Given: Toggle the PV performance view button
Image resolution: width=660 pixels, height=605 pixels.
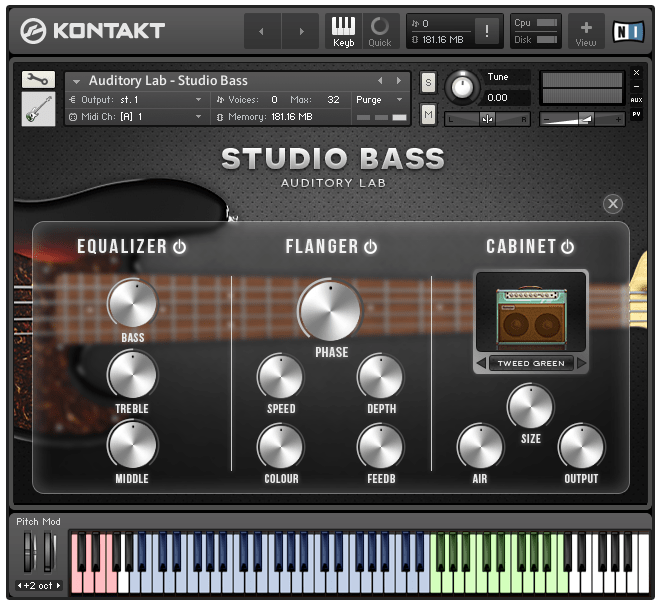Looking at the screenshot, I should coord(636,114).
